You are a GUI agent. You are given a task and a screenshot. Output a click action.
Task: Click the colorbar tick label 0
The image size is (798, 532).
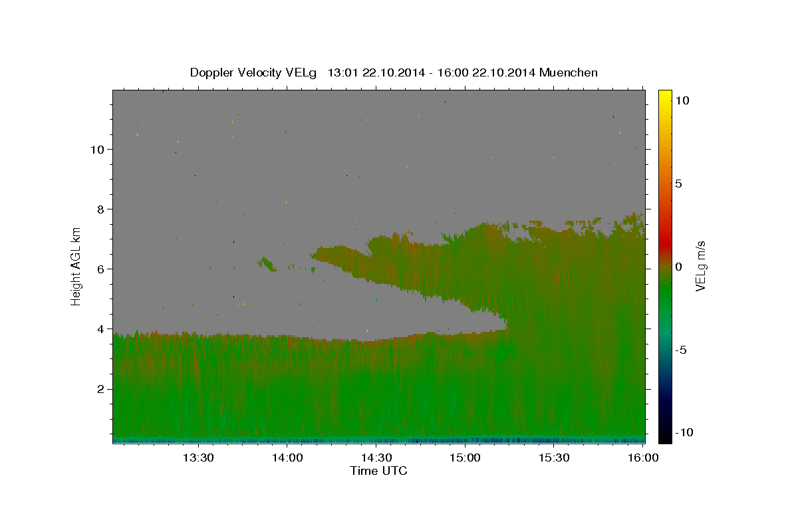679,267
